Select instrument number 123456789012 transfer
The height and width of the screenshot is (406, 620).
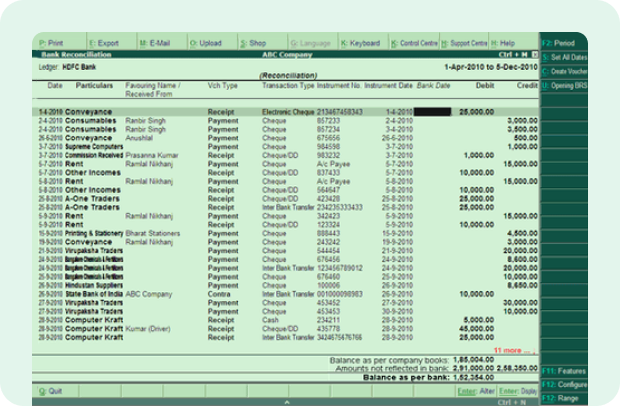click(x=340, y=268)
